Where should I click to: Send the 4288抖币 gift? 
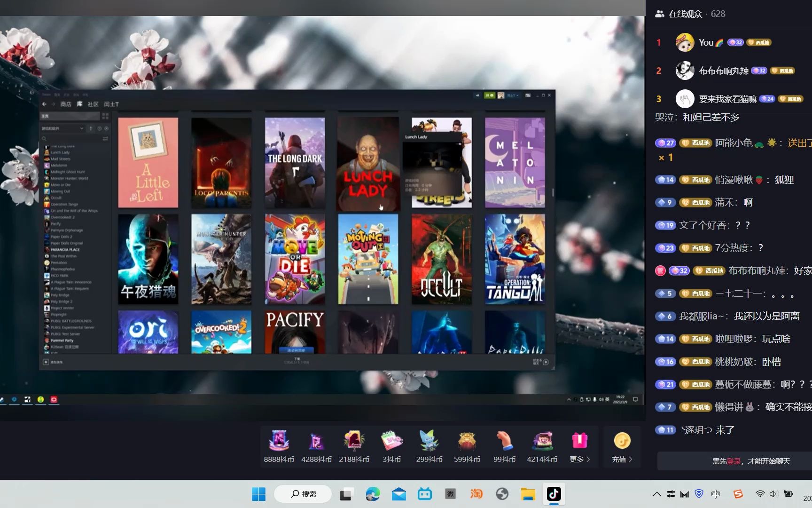[x=316, y=447]
